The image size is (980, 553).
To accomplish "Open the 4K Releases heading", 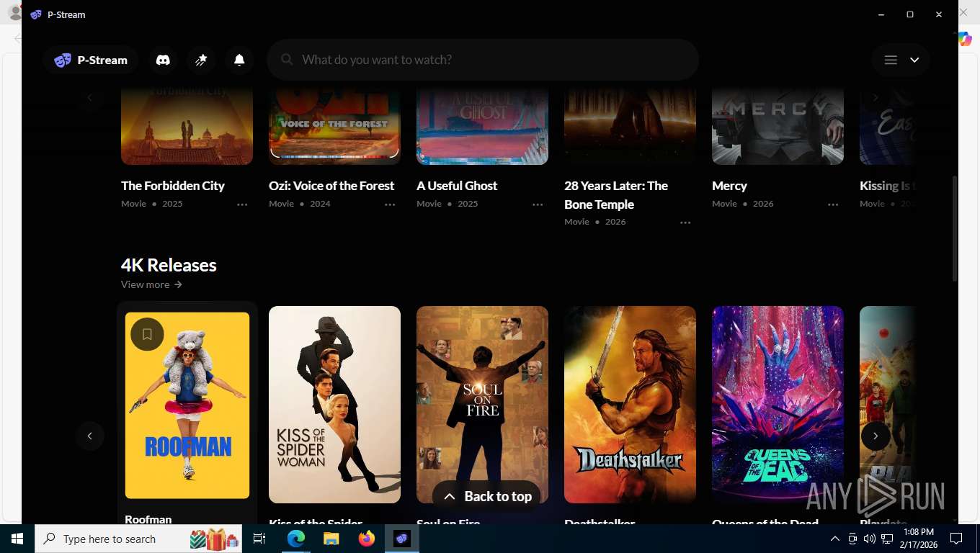I will 169,265.
